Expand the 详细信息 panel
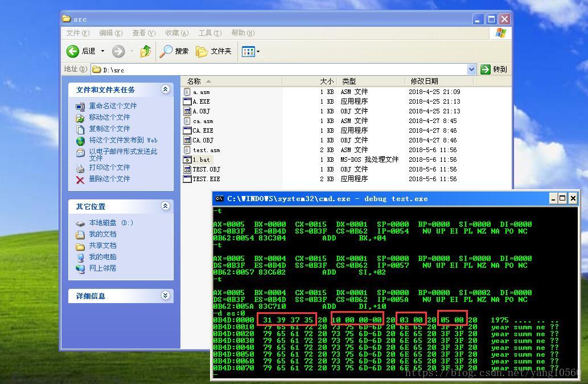588x384 pixels. click(x=166, y=296)
